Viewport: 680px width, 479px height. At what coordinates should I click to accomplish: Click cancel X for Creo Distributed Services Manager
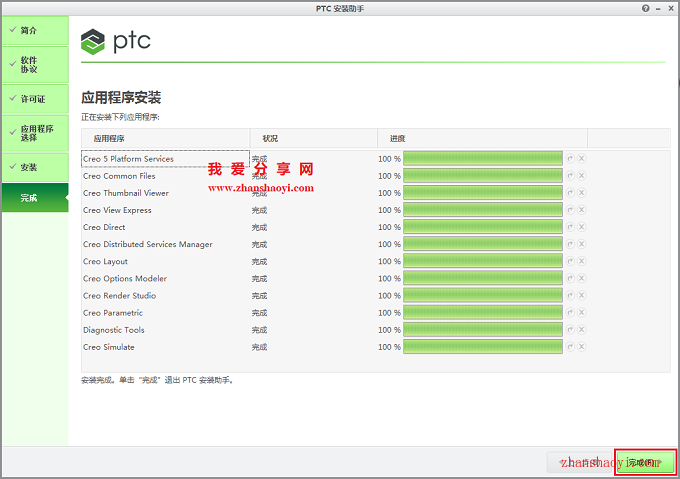click(x=582, y=244)
